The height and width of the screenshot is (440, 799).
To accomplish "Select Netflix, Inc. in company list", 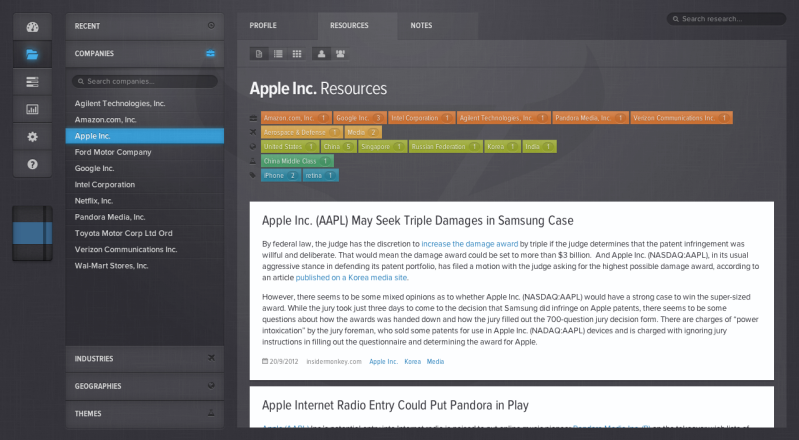I will (x=145, y=201).
